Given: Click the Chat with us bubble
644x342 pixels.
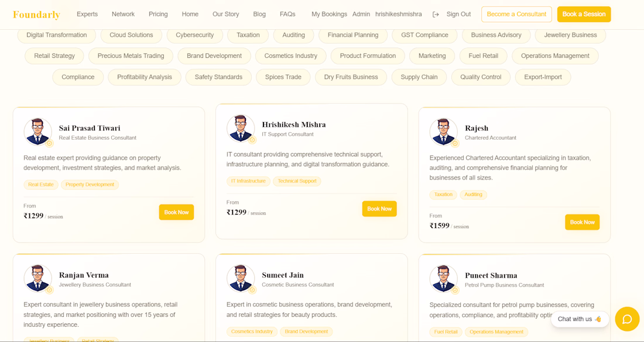Looking at the screenshot, I should coord(580,319).
